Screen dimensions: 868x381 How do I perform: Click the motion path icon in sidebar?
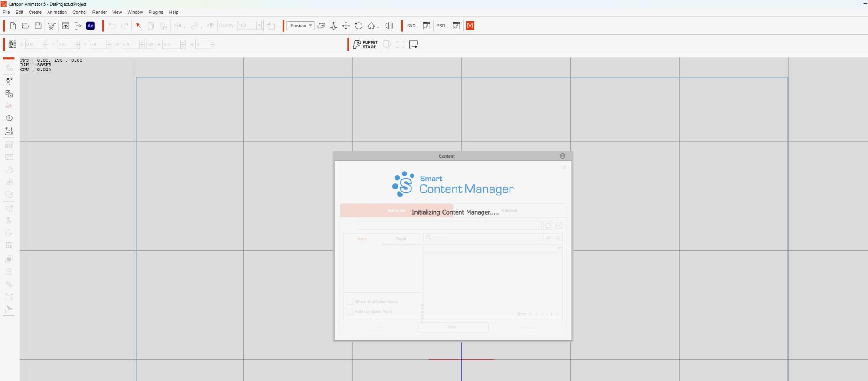click(9, 131)
